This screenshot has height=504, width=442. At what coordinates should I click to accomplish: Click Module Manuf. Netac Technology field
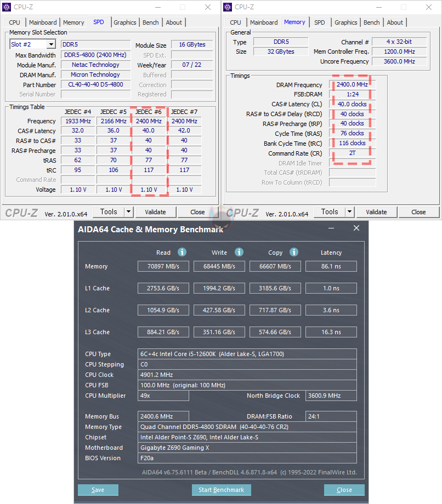[96, 65]
